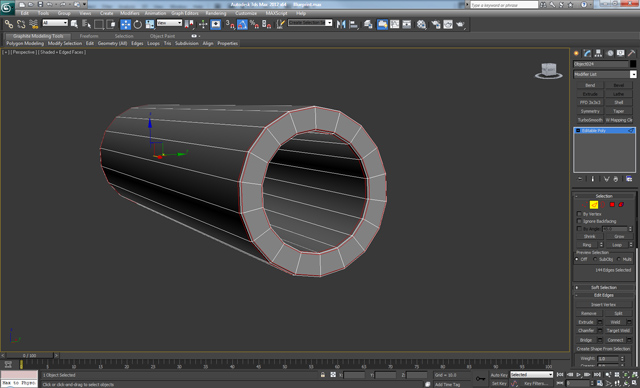Toggle the Window/Crossing selection icon

111,24
